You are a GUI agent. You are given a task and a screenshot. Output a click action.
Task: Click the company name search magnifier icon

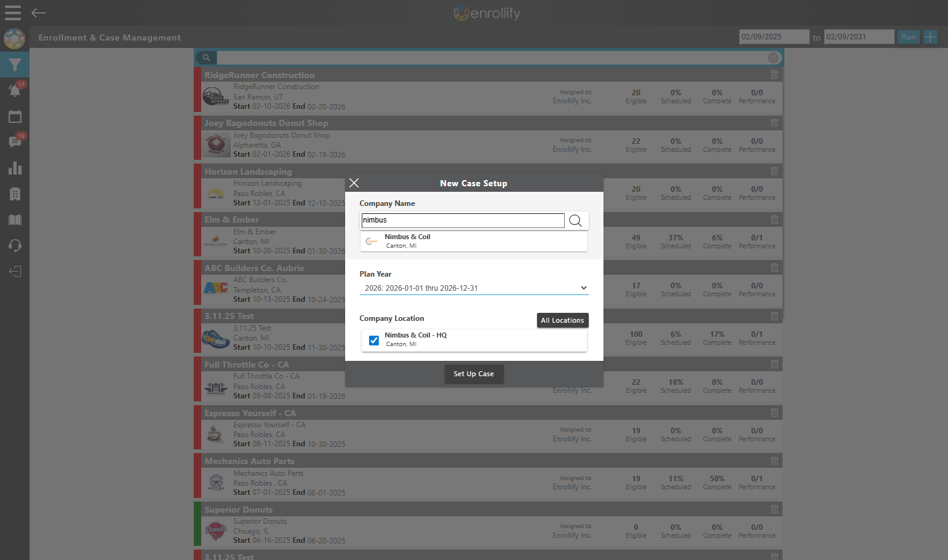coord(575,221)
